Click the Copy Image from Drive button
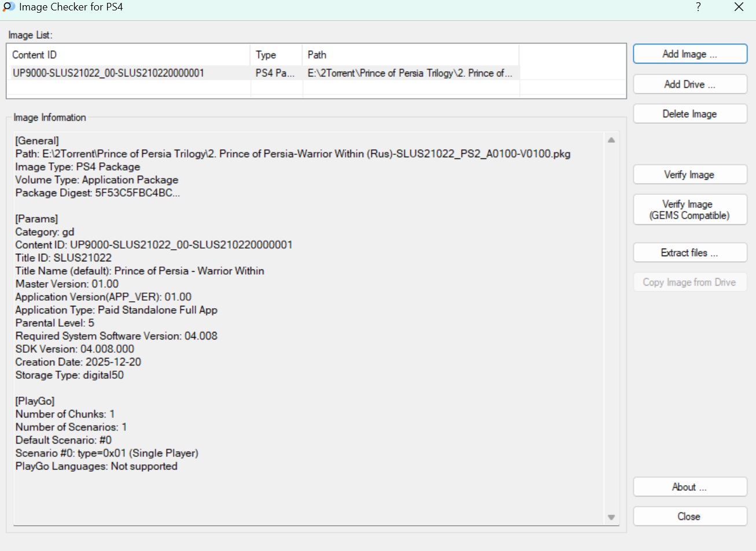This screenshot has height=551, width=756. coord(689,282)
